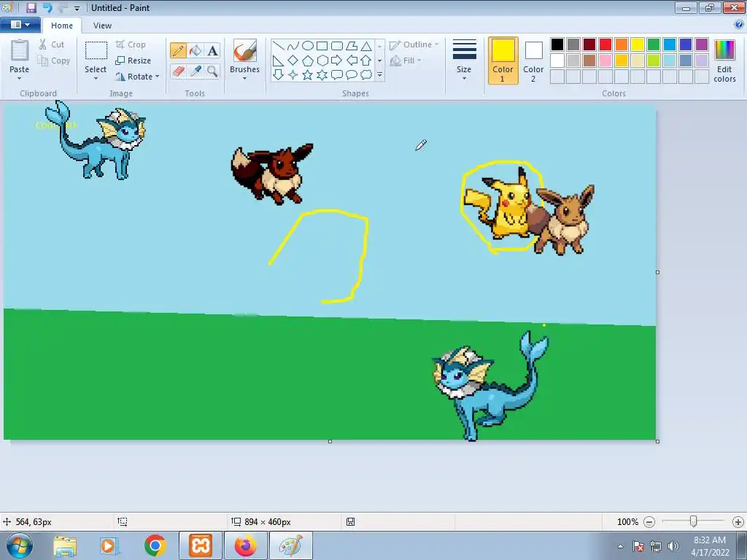
Task: Choose the Diamond shape
Action: pos(293,61)
